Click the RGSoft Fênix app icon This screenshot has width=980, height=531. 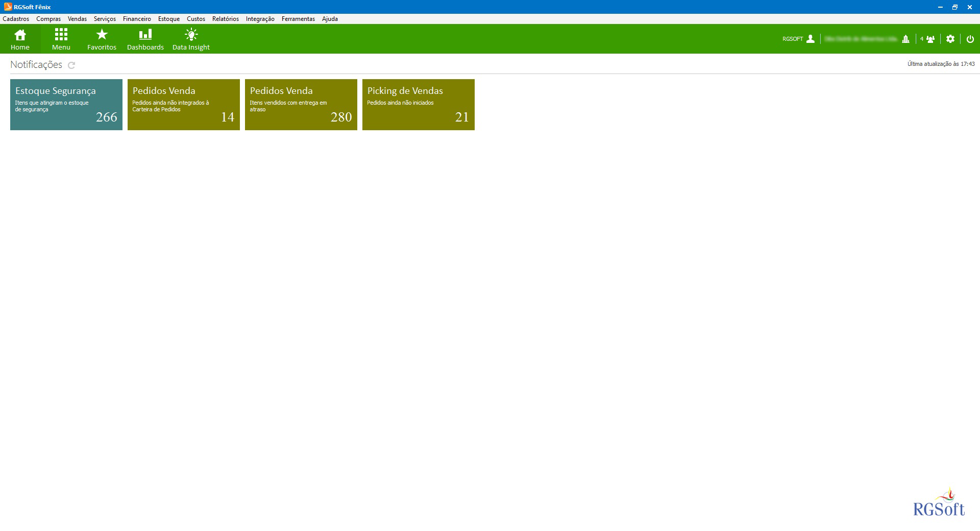(x=8, y=7)
